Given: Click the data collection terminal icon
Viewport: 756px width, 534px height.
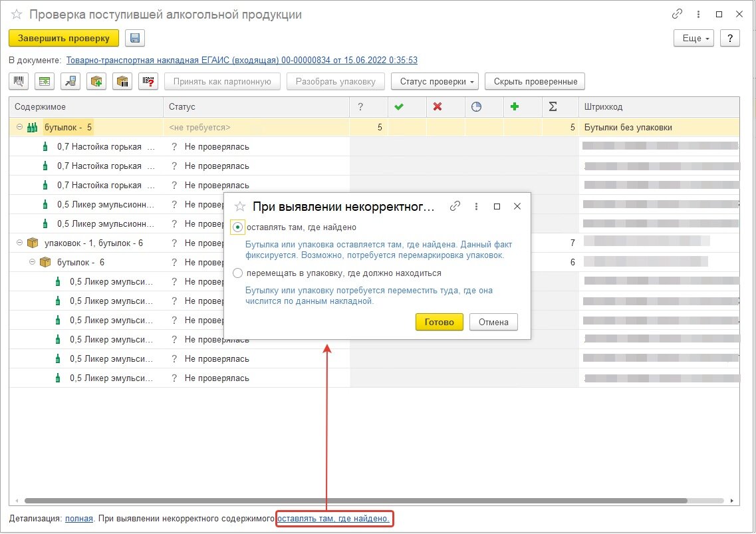Looking at the screenshot, I should (x=70, y=82).
